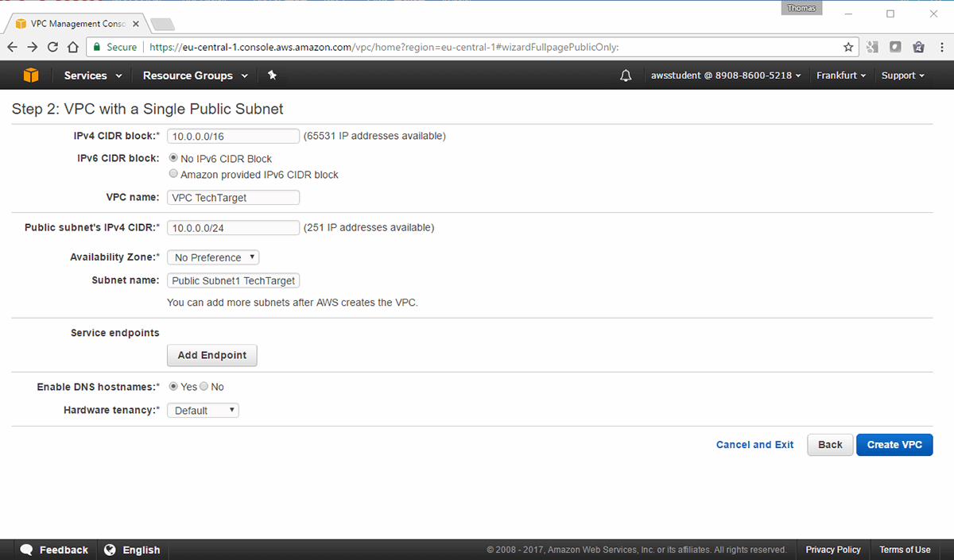Select No IPv6 CIDR Block option
This screenshot has height=560, width=954.
click(173, 158)
